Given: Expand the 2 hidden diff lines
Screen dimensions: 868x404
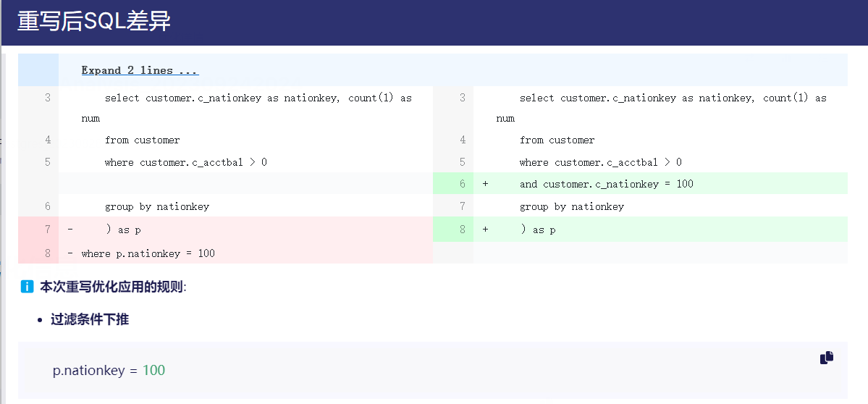Looking at the screenshot, I should point(140,70).
